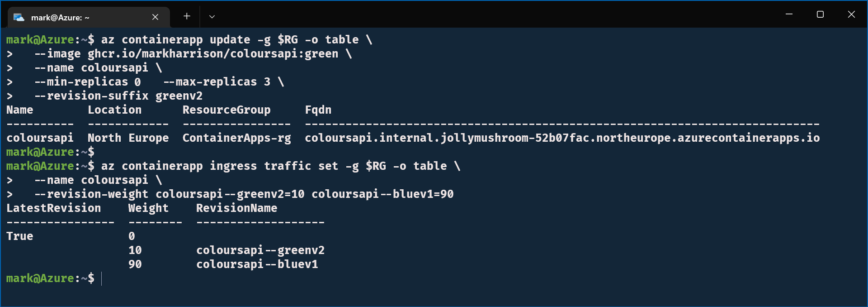Click the ContainerApps-rg resource group value
868x307 pixels.
[x=236, y=138]
